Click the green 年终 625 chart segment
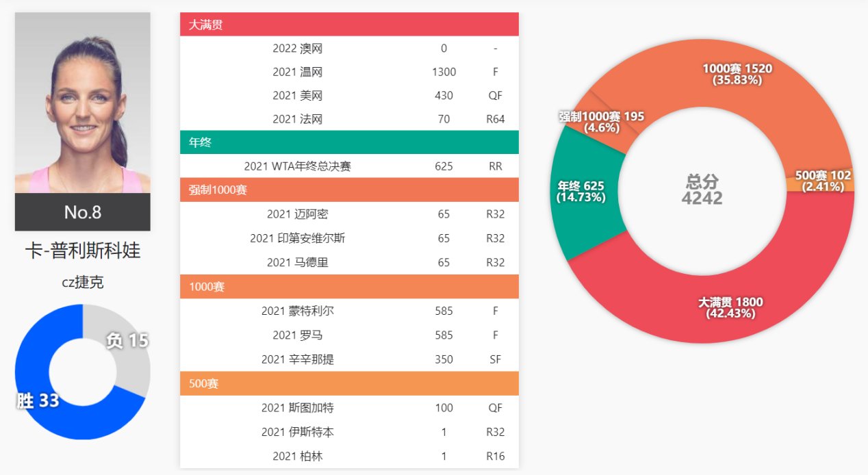 tap(581, 192)
